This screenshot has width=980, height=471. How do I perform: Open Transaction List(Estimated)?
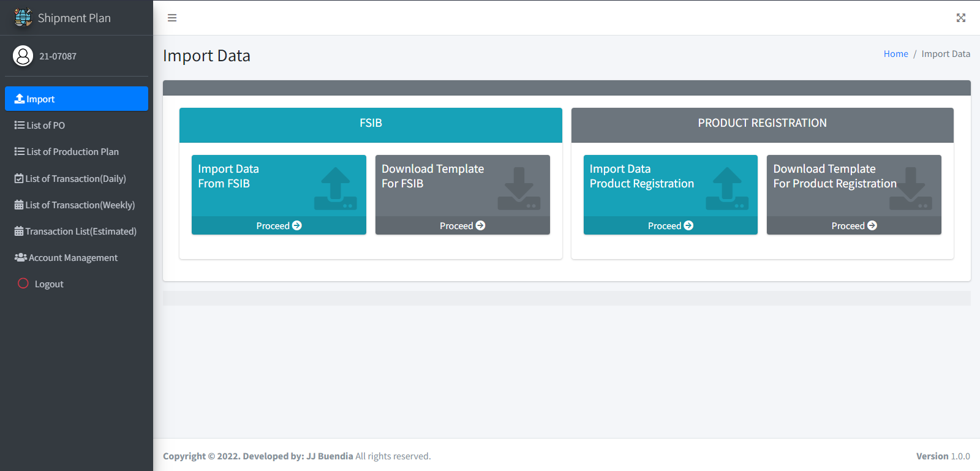click(x=80, y=232)
